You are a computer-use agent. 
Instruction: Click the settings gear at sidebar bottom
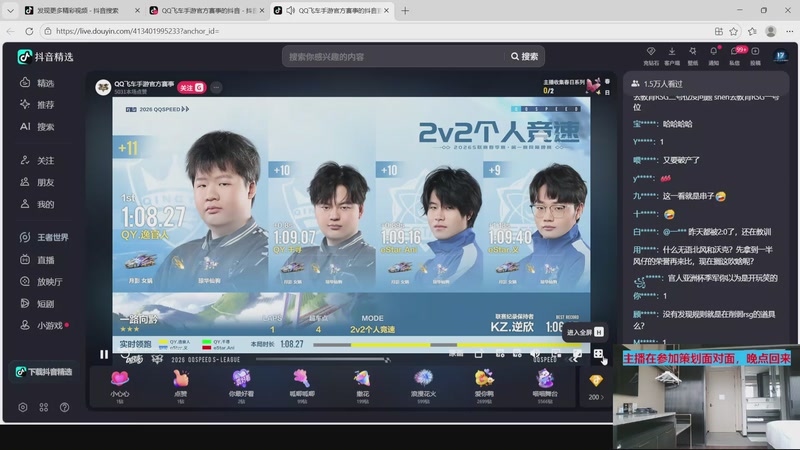(x=23, y=407)
